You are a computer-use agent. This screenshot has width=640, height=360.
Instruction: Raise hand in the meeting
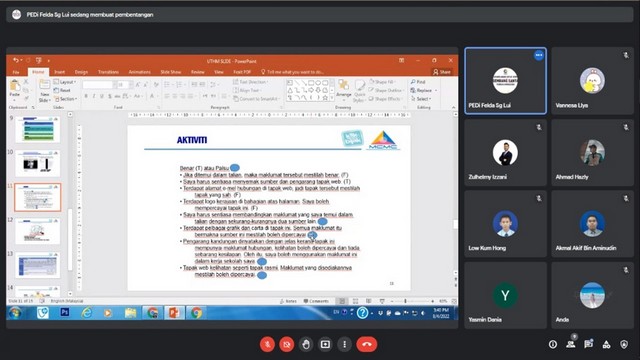tap(306, 344)
